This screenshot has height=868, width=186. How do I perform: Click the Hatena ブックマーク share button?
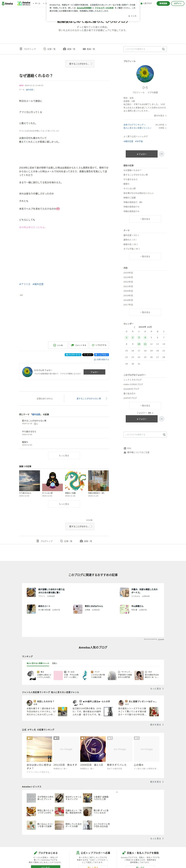[73, 355]
